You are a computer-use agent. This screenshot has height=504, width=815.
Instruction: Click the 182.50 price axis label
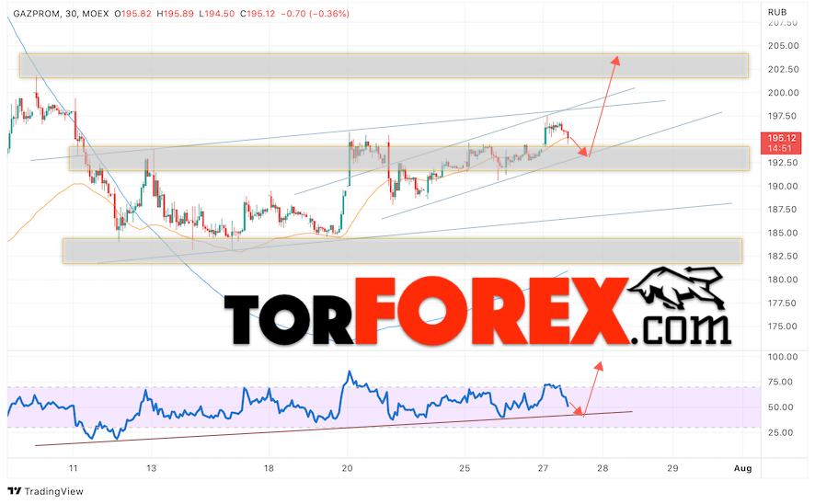783,257
